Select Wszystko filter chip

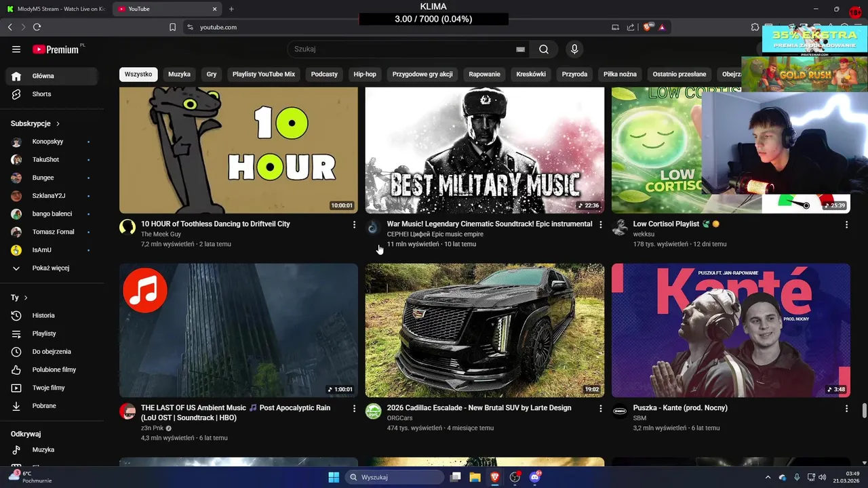138,74
